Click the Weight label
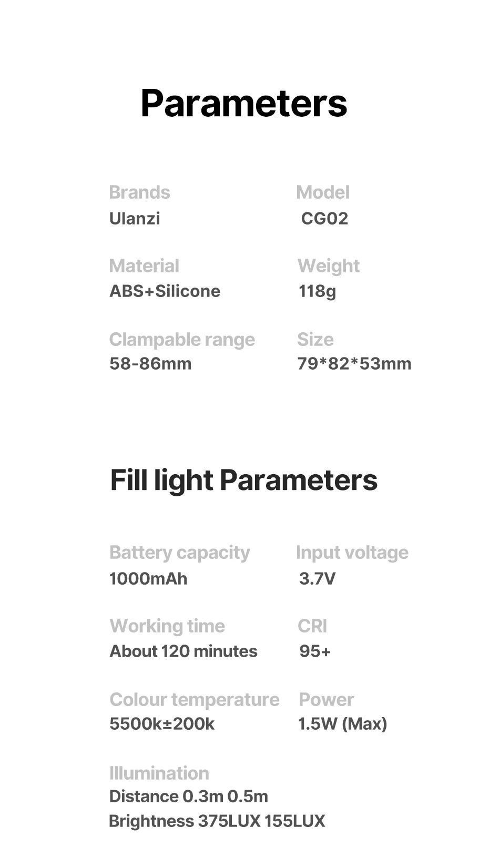Screen dimensions: 489x868 329,266
